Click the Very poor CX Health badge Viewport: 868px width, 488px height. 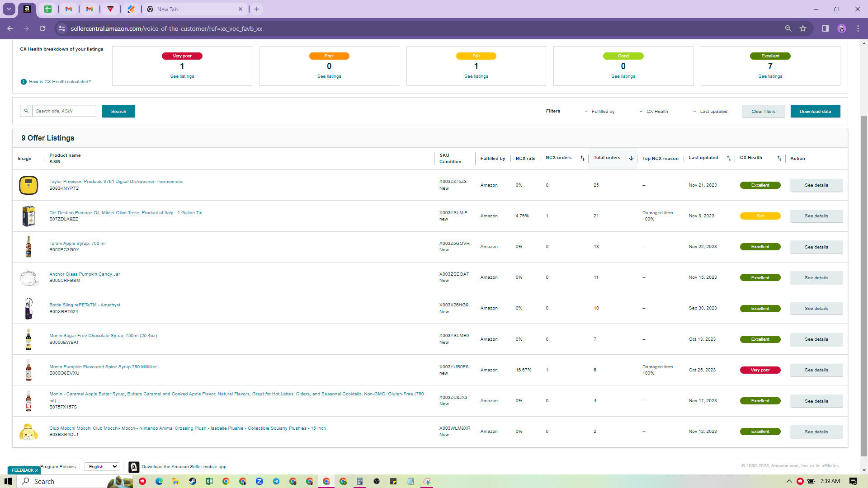[x=760, y=370]
